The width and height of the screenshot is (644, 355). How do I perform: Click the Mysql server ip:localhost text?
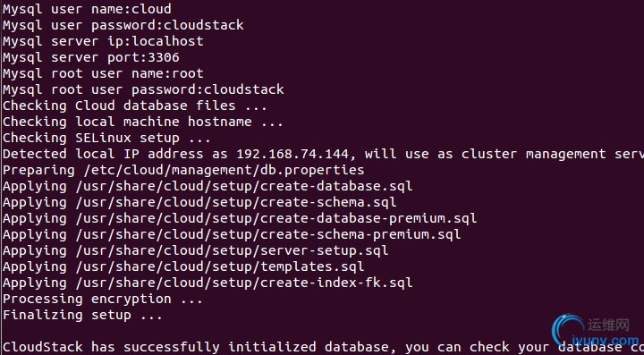[103, 41]
